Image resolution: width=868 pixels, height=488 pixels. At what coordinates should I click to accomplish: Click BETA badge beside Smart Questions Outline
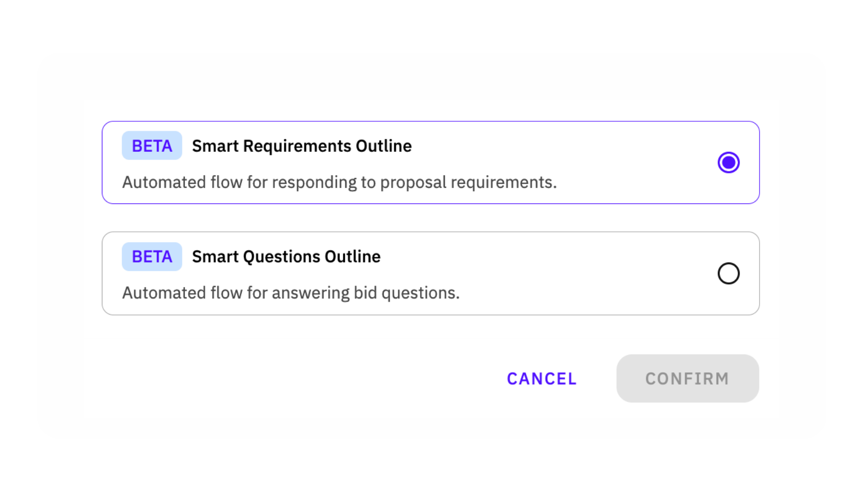point(152,257)
